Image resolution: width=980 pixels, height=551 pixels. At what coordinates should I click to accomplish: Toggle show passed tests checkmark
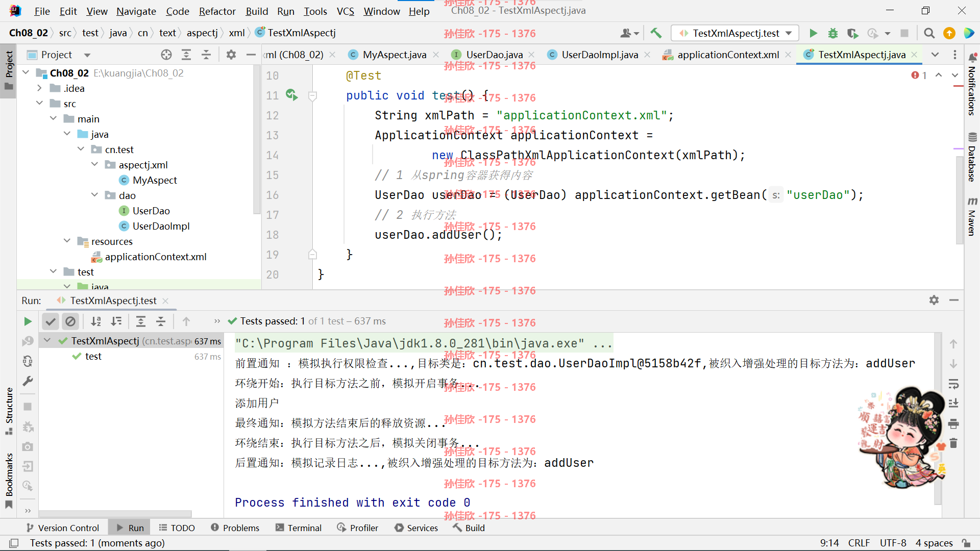pyautogui.click(x=50, y=321)
